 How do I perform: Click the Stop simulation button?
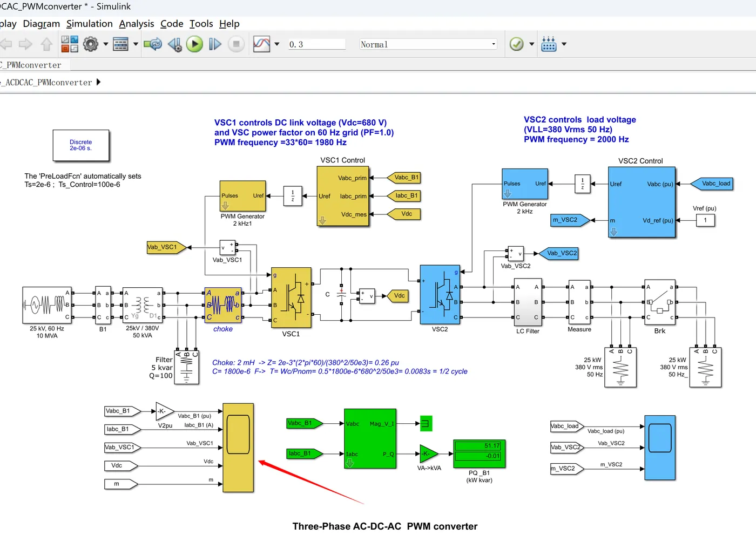[x=236, y=44]
